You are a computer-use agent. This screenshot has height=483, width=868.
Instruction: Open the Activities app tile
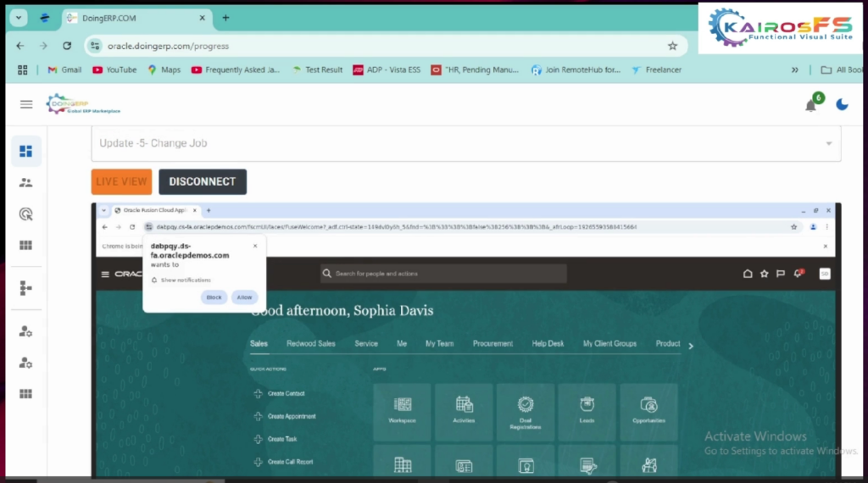464,411
